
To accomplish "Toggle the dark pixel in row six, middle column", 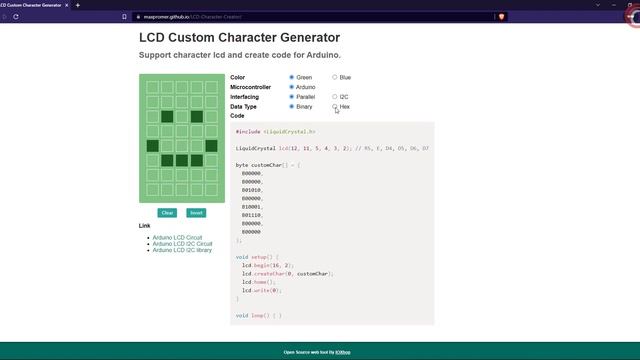I will [x=182, y=160].
